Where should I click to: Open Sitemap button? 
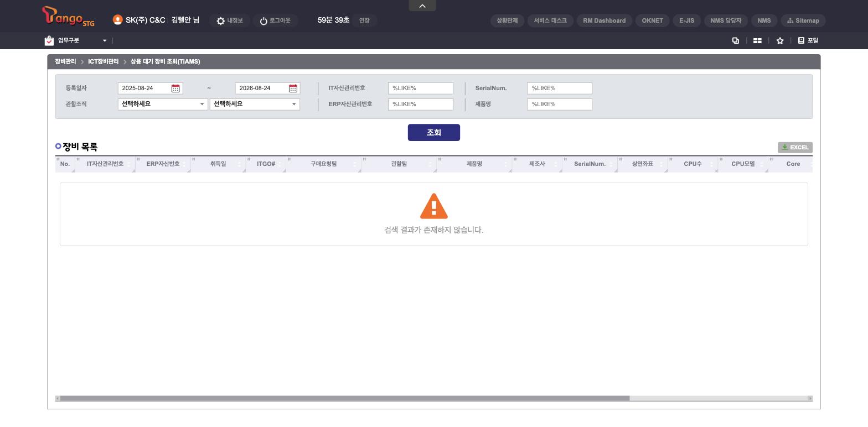[x=803, y=20]
